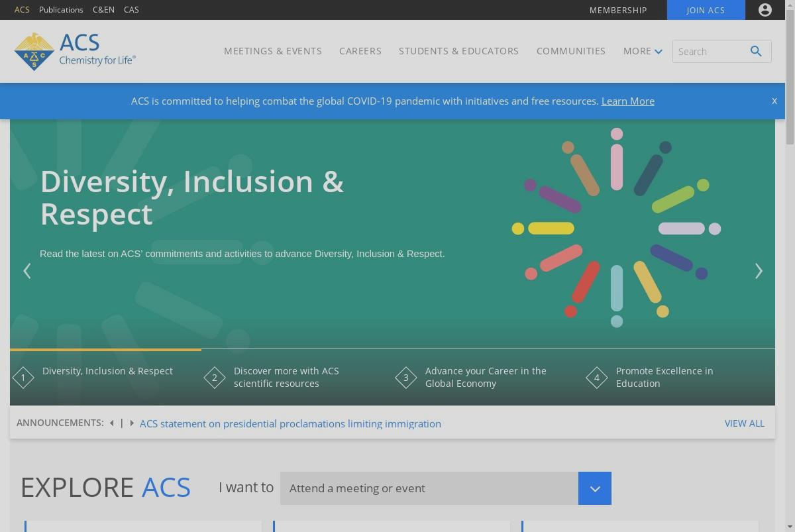
Task: Expand the MORE navigation menu
Action: point(643,51)
